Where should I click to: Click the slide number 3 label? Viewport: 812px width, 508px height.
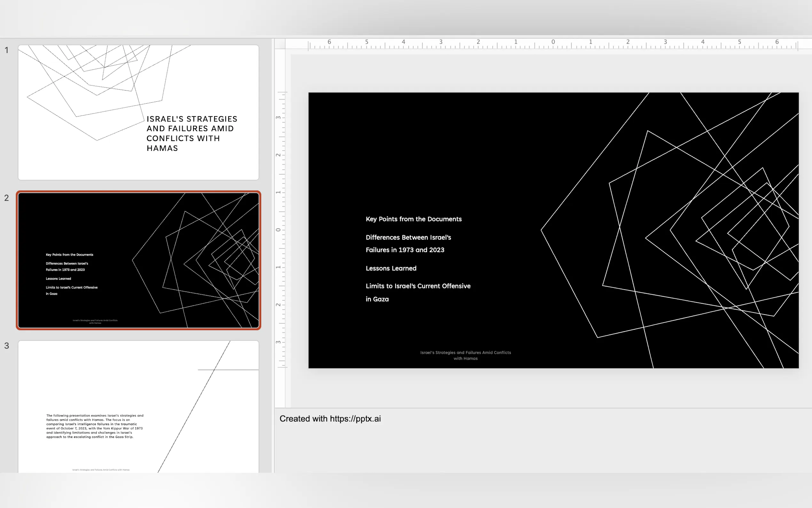point(6,346)
